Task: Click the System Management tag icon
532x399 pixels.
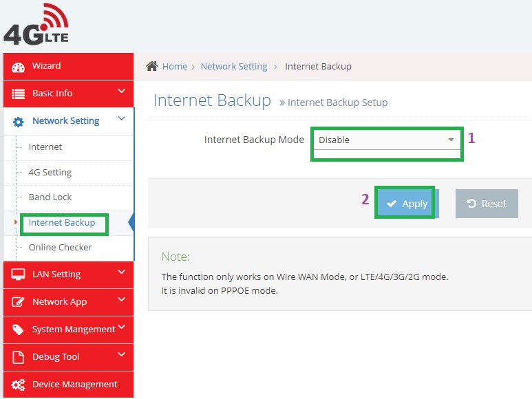Action: click(x=19, y=330)
